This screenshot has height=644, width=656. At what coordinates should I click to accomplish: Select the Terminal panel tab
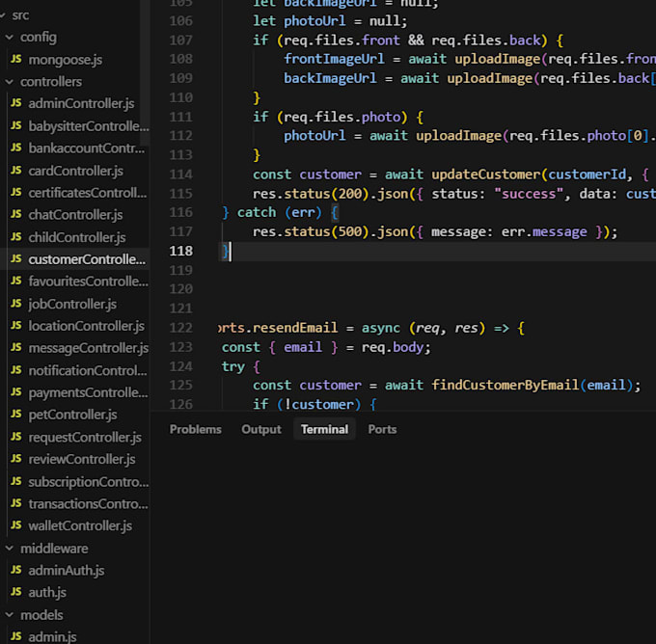point(325,429)
